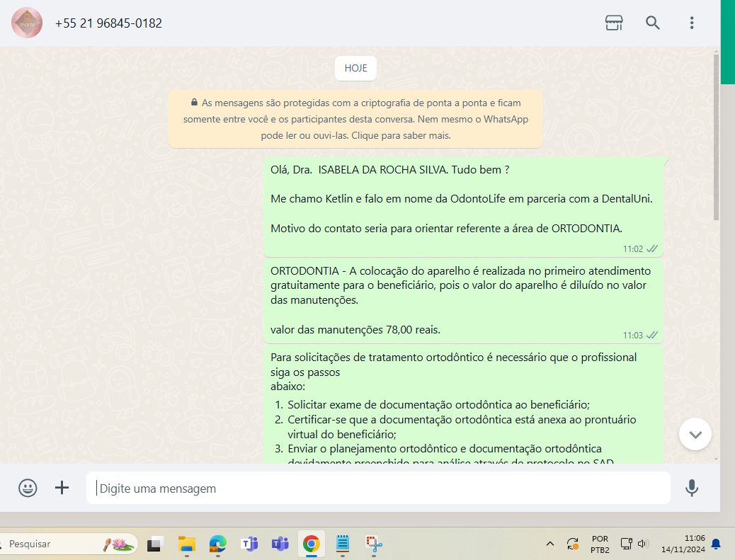Click the taskbar Pesquisar search box
This screenshot has height=560, width=735.
tap(69, 544)
